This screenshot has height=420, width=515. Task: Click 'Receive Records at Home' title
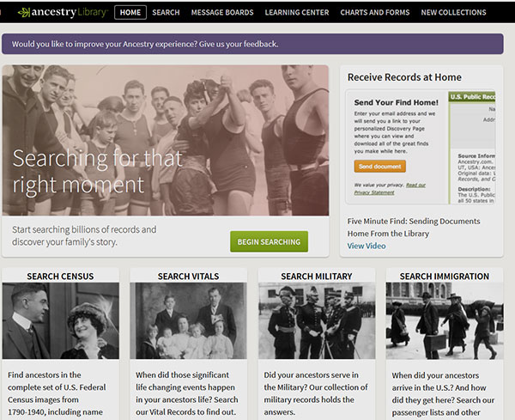click(x=404, y=77)
